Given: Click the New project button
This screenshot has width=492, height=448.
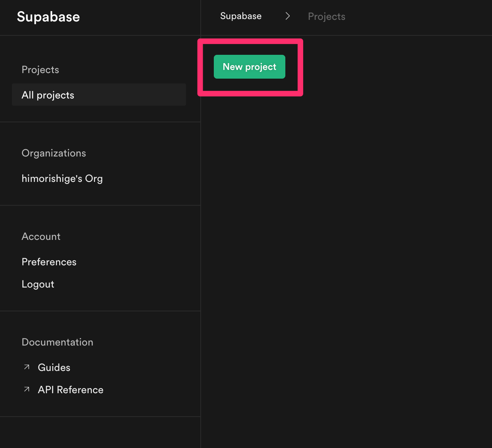Looking at the screenshot, I should 249,67.
